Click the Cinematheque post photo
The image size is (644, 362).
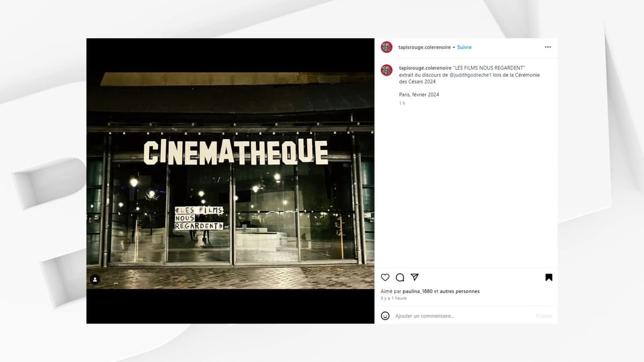pyautogui.click(x=230, y=181)
